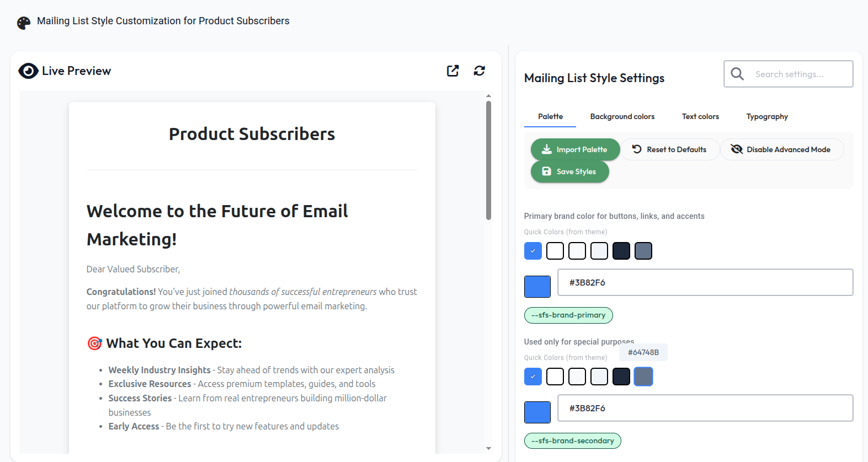Click the Save Styles button
The image size is (868, 462).
[569, 171]
